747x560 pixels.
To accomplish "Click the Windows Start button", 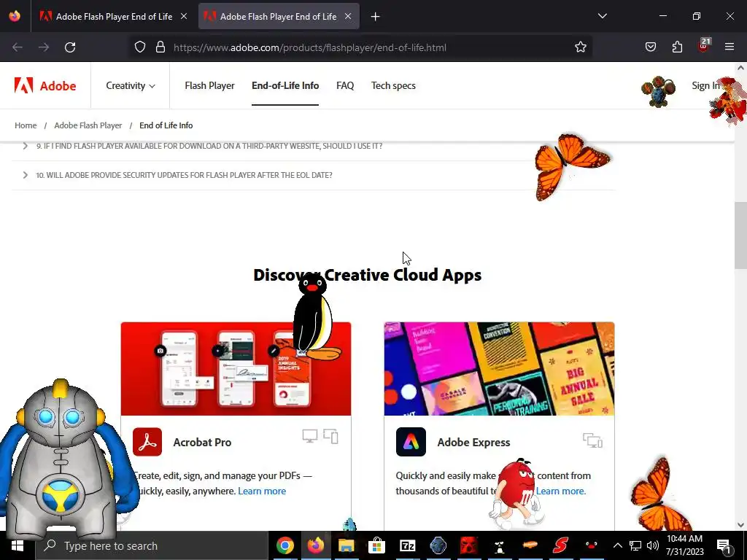I will pyautogui.click(x=18, y=545).
